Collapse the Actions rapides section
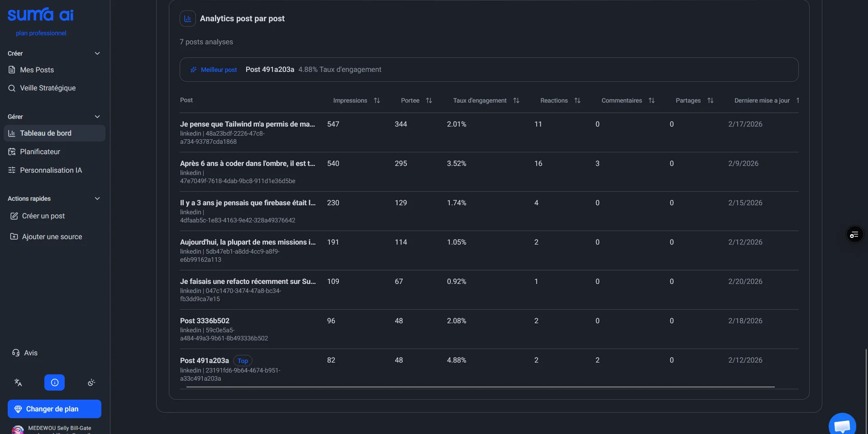The image size is (868, 434). [97, 198]
